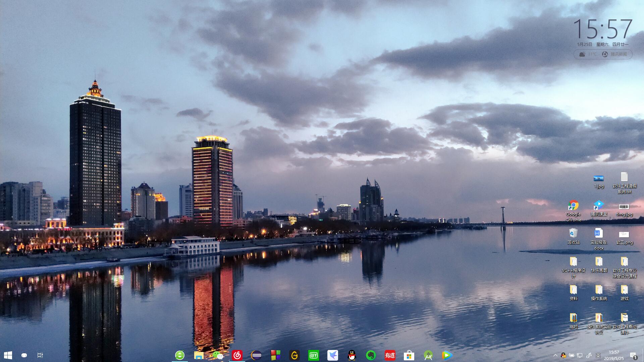Expand the hidden system tray icons
Viewport: 644px width, 362px height.
(555, 355)
